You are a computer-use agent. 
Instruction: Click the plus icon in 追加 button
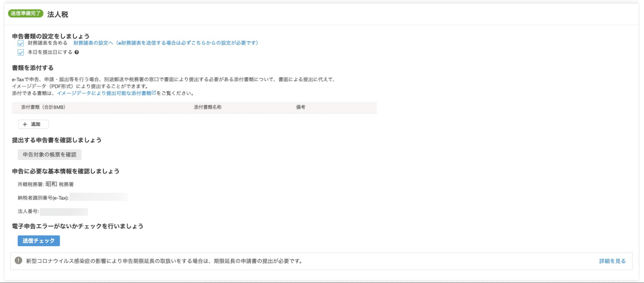point(25,124)
